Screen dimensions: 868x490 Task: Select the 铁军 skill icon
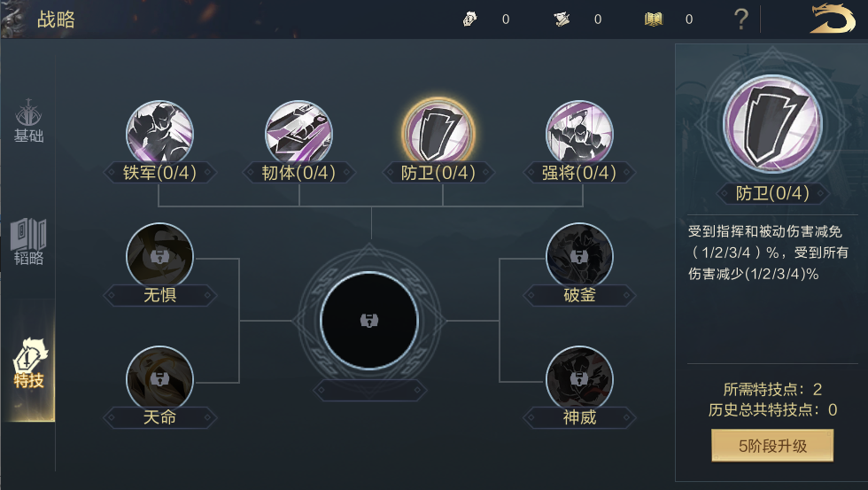(x=159, y=134)
